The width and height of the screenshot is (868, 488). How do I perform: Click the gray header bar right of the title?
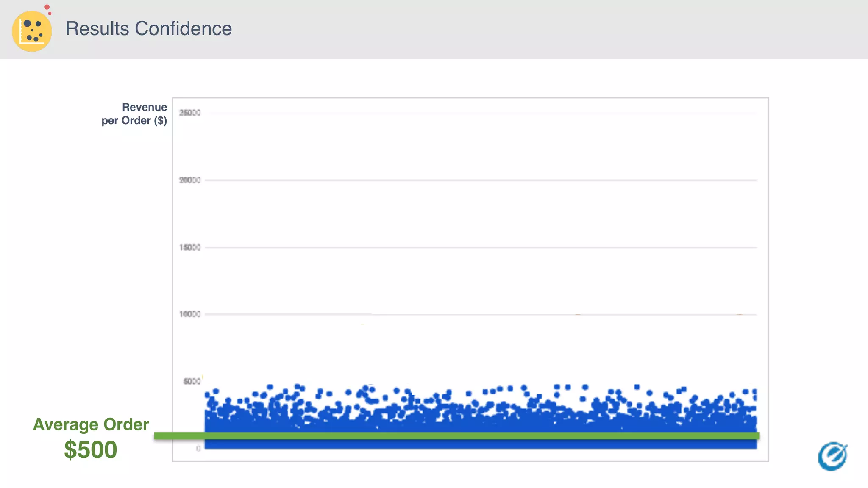[x=551, y=30]
